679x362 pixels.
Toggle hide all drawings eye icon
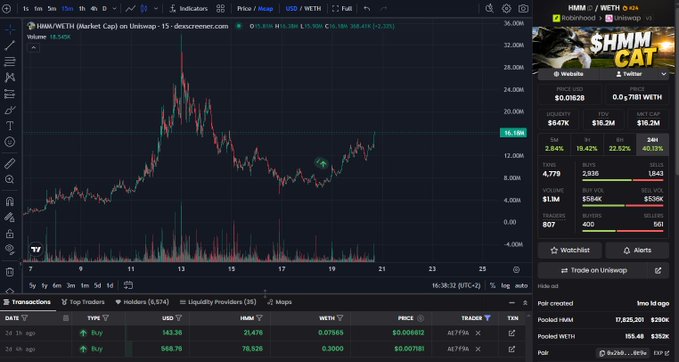pyautogui.click(x=10, y=249)
